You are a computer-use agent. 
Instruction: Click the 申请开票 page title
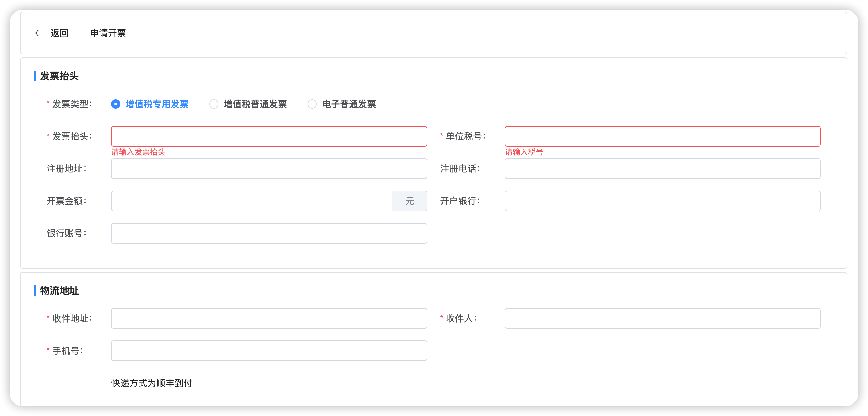108,33
